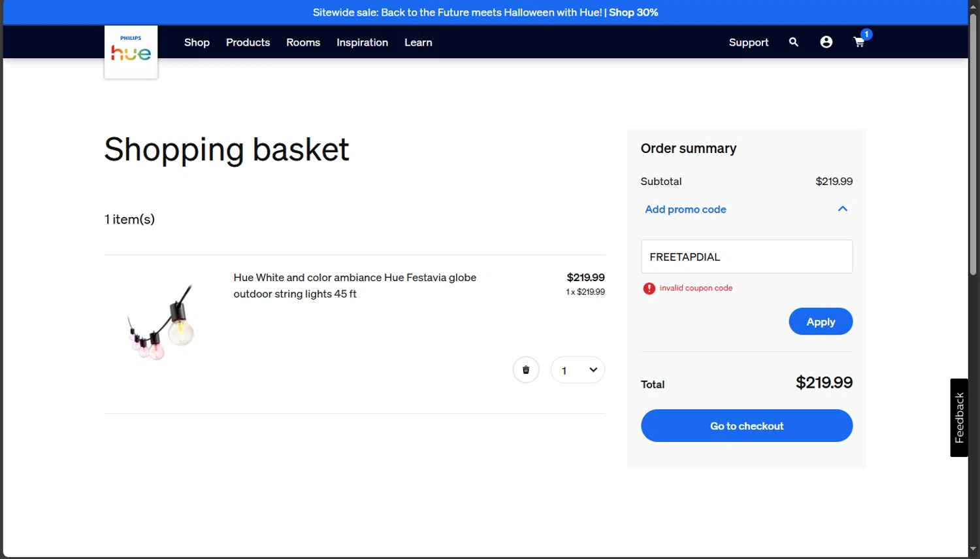980x559 pixels.
Task: Click the Subtotal $219.99 value
Action: pos(834,181)
